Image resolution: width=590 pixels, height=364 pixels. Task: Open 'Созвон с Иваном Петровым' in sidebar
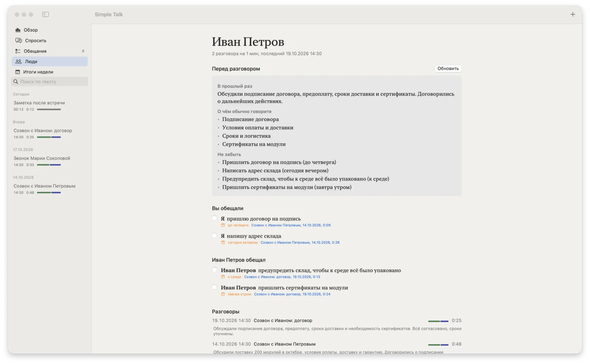[50, 189]
